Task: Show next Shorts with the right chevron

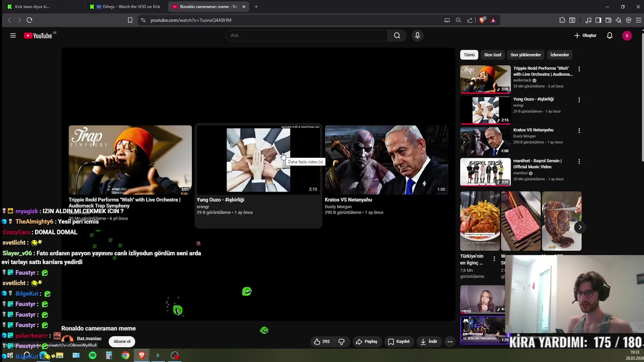Action: pyautogui.click(x=580, y=227)
